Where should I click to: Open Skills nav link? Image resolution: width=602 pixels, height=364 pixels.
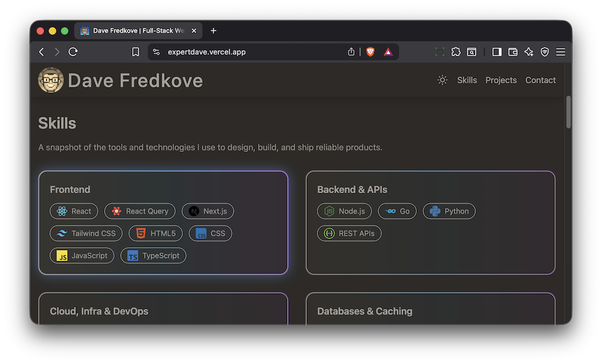pos(467,80)
